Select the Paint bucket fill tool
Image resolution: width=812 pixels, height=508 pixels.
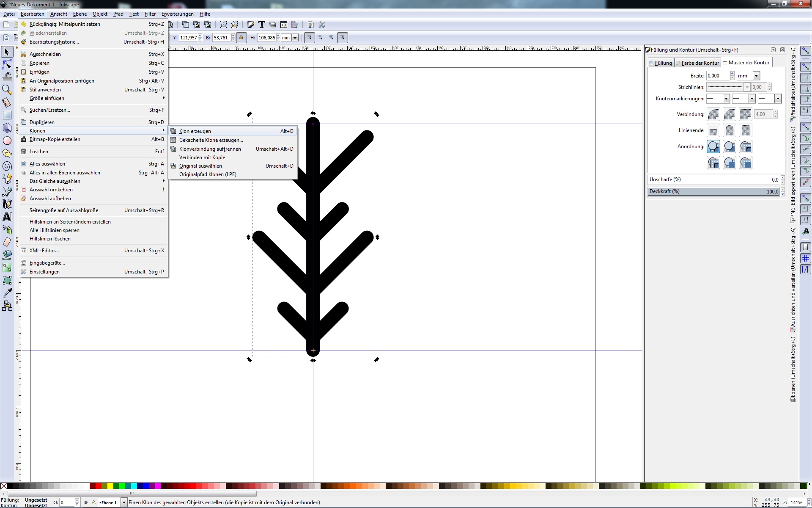7,255
